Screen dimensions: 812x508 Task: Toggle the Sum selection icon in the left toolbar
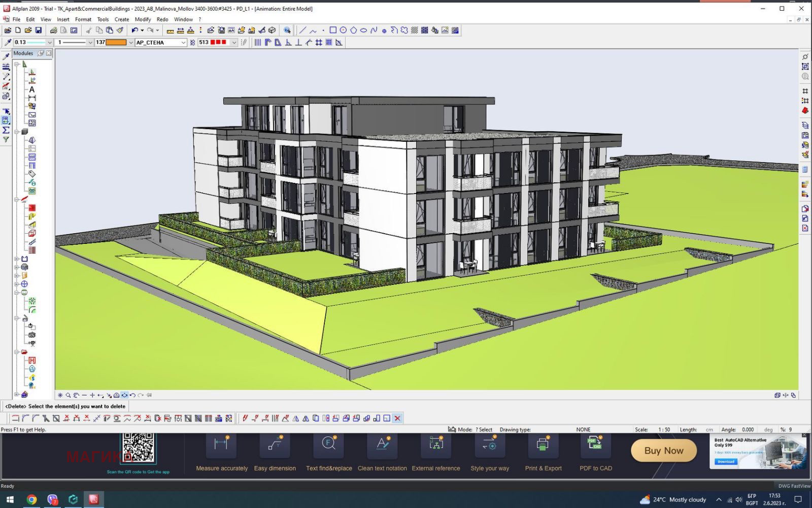click(6, 130)
